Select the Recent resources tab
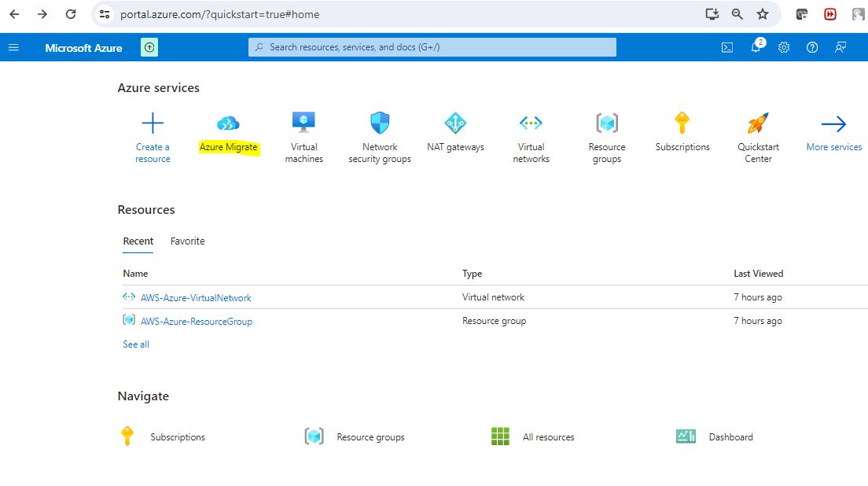The image size is (868, 486). [x=138, y=241]
